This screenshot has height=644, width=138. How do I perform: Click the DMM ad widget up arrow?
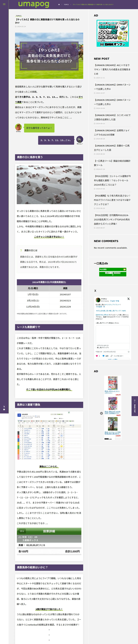click(117, 439)
